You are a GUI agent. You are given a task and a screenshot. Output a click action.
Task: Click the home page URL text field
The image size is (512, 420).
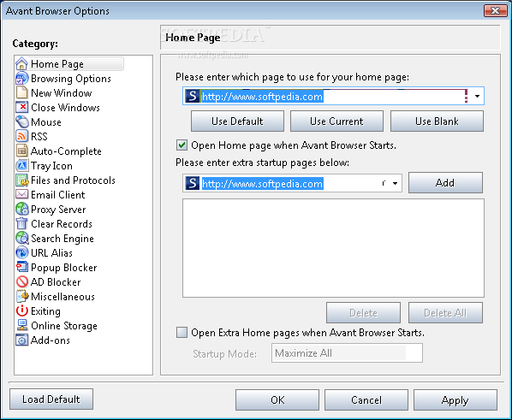coord(333,97)
